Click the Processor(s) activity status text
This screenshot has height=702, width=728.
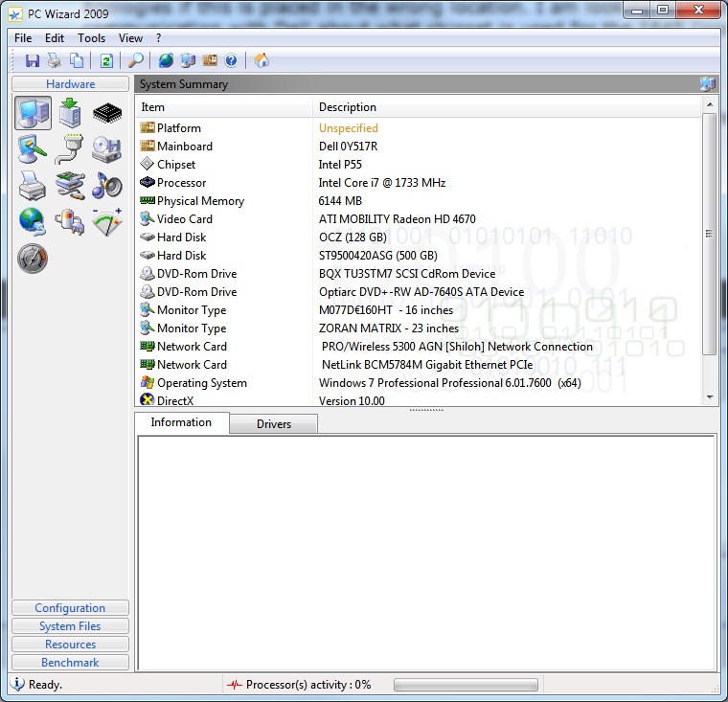click(308, 685)
